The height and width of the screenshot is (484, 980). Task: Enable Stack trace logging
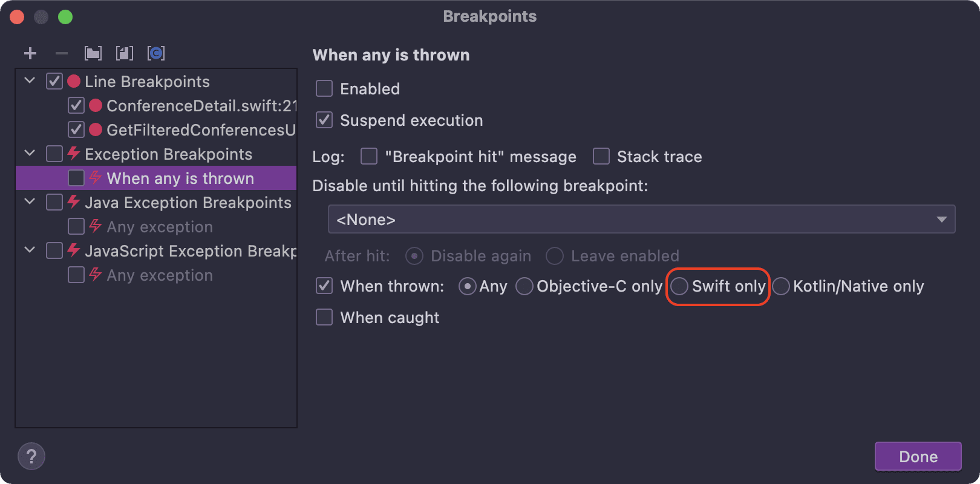tap(600, 156)
